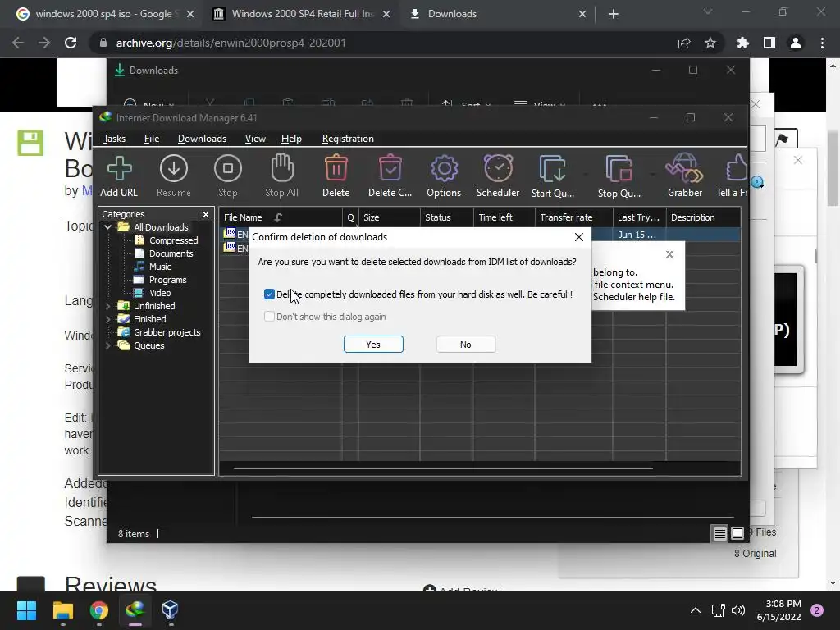Open the Windows Start menu
The height and width of the screenshot is (630, 840).
point(26,610)
